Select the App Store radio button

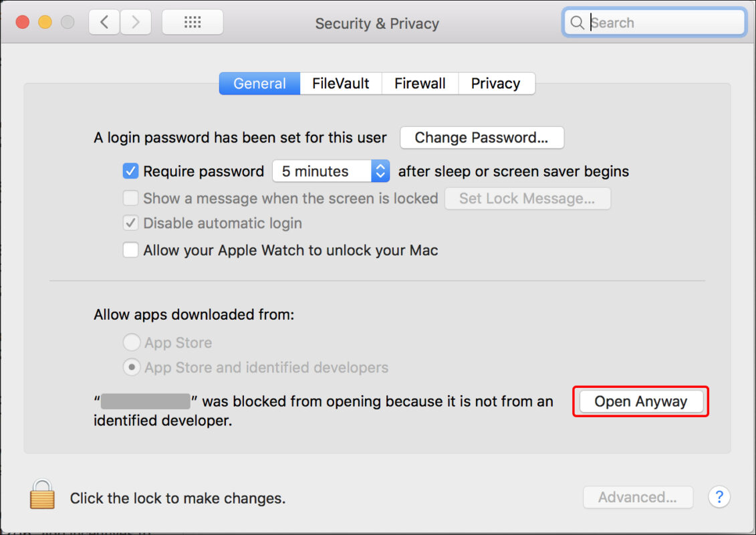click(x=132, y=343)
